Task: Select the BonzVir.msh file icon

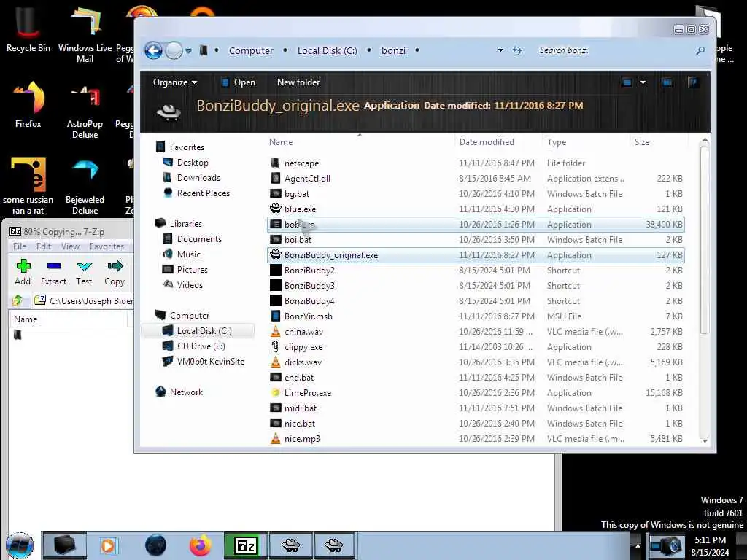Action: click(275, 316)
